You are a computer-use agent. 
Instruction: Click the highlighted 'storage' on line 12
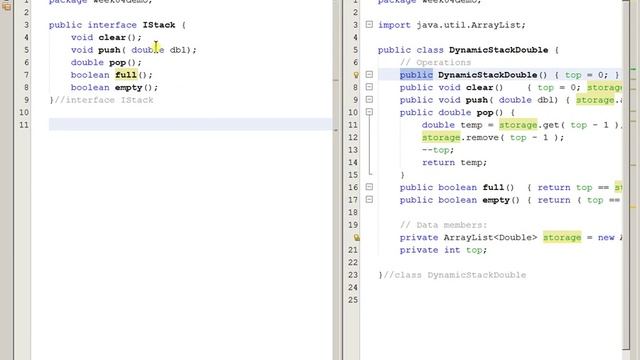[x=441, y=138]
